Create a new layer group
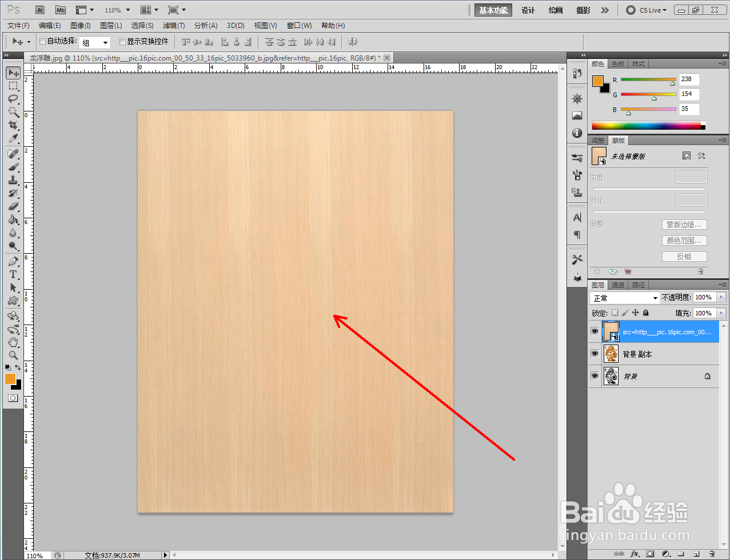The image size is (730, 560). coord(681,554)
